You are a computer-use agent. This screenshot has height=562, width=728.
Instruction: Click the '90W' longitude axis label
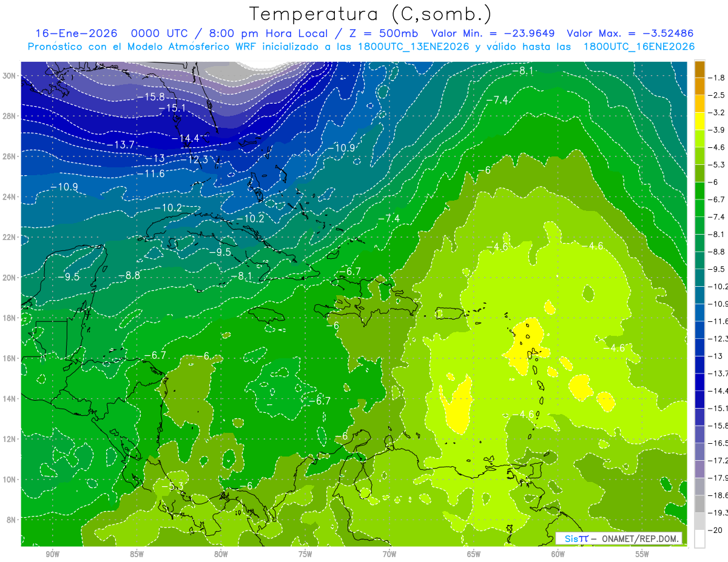tap(52, 554)
